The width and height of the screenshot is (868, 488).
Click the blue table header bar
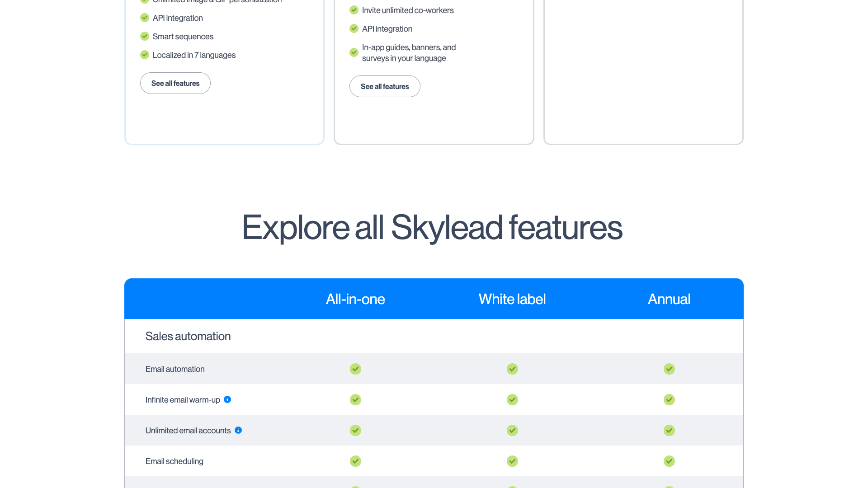pyautogui.click(x=434, y=299)
